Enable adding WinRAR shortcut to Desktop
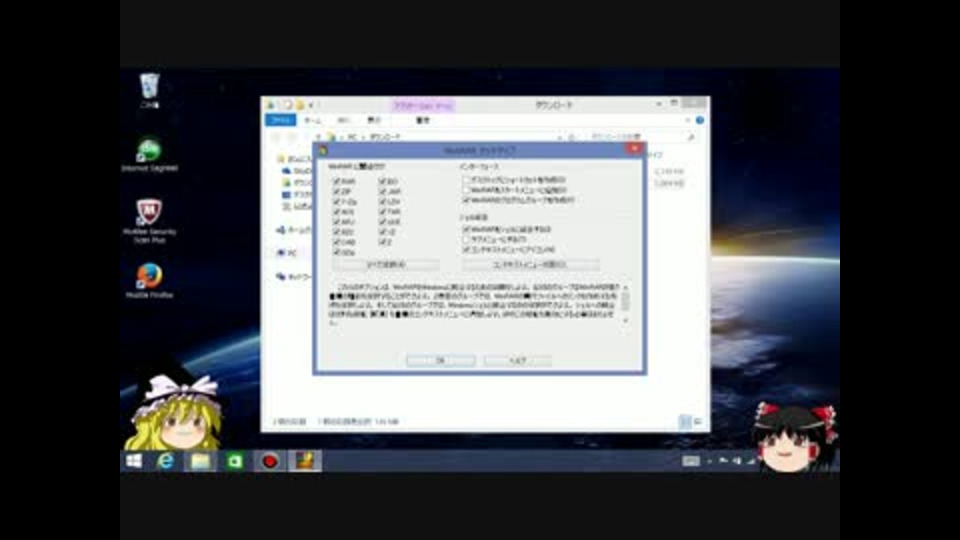Screen dimensions: 960x540 pyautogui.click(x=467, y=180)
